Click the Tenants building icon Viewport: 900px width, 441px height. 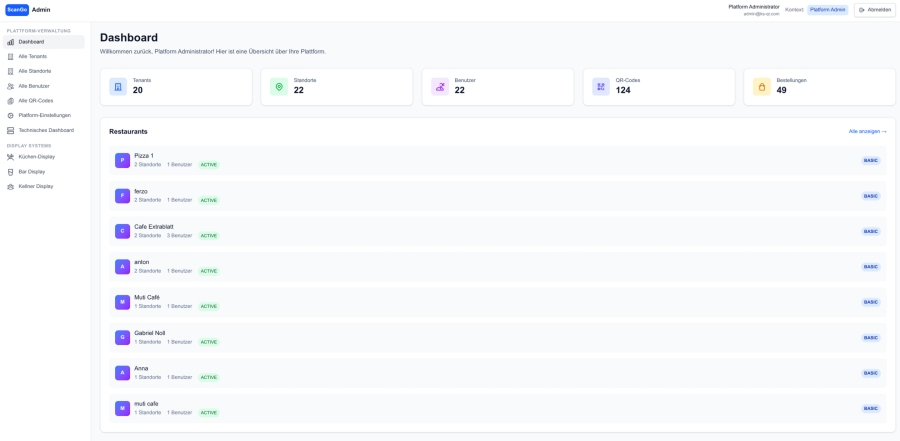coord(118,87)
